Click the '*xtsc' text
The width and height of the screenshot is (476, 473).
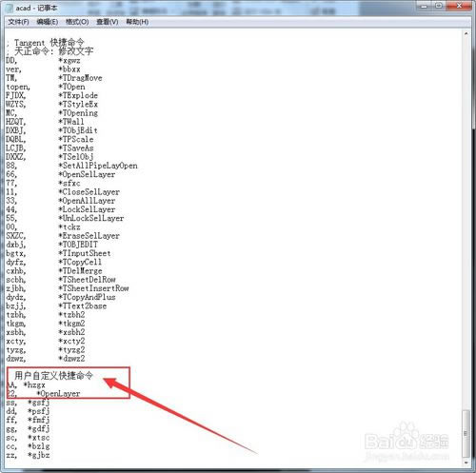[x=39, y=438]
